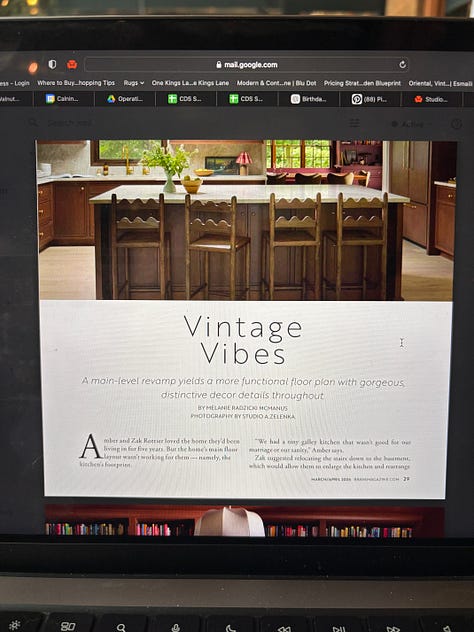The height and width of the screenshot is (632, 474).
Task: Focus the mail.google.com address bar
Action: 246,64
